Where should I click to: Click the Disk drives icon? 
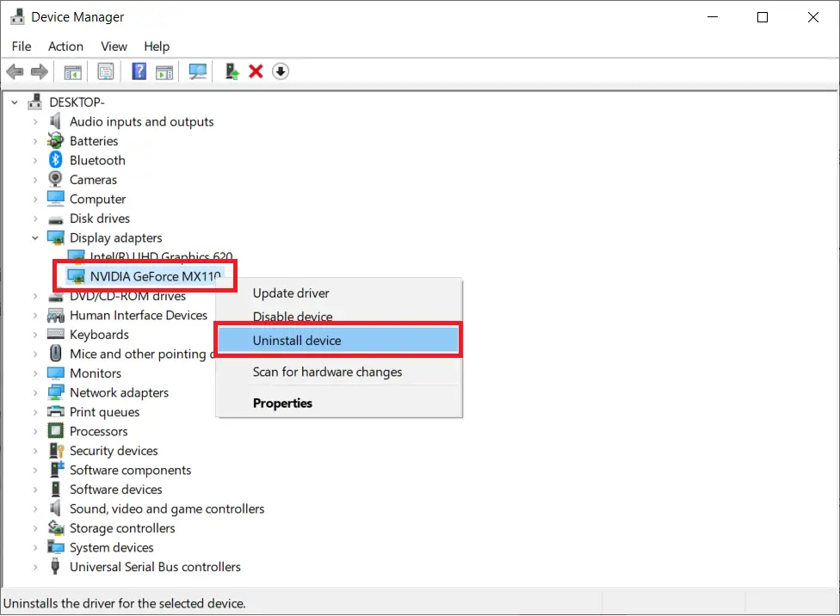coord(56,219)
